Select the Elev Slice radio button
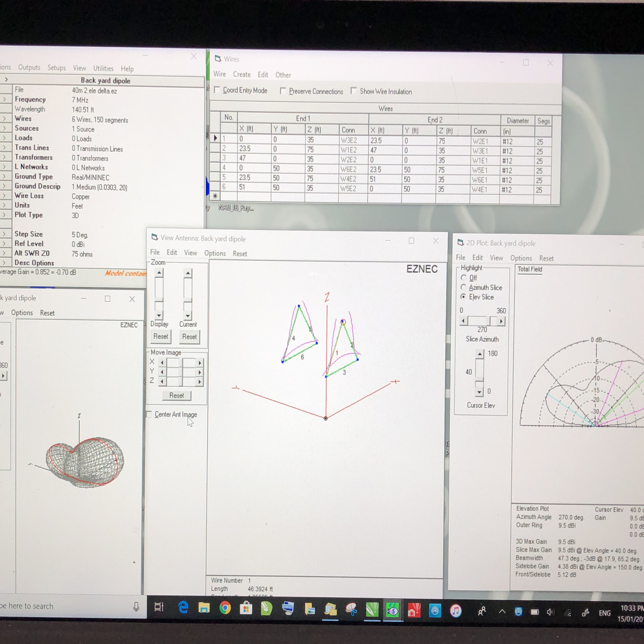 coord(463,297)
